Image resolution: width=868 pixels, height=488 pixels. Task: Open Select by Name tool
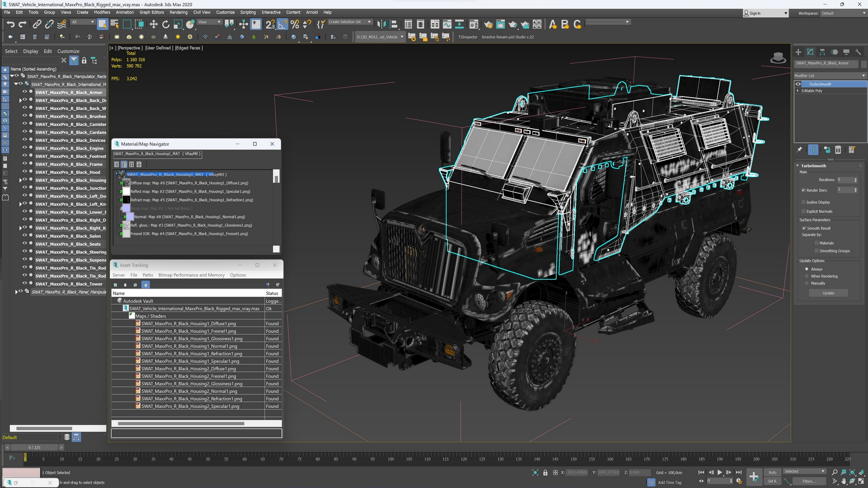tap(114, 24)
